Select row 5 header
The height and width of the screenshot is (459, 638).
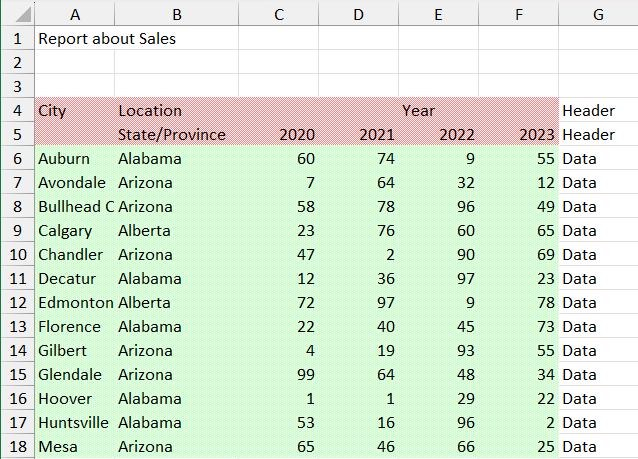pos(17,135)
